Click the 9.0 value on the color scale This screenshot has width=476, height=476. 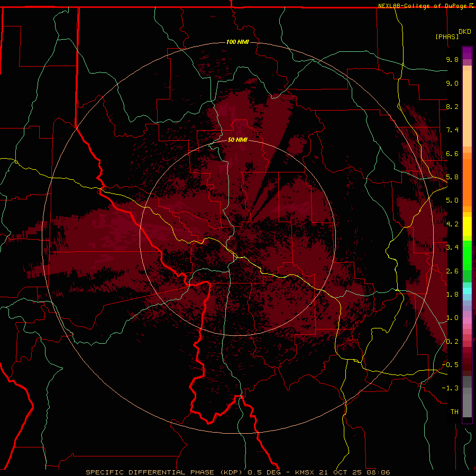pyautogui.click(x=452, y=83)
